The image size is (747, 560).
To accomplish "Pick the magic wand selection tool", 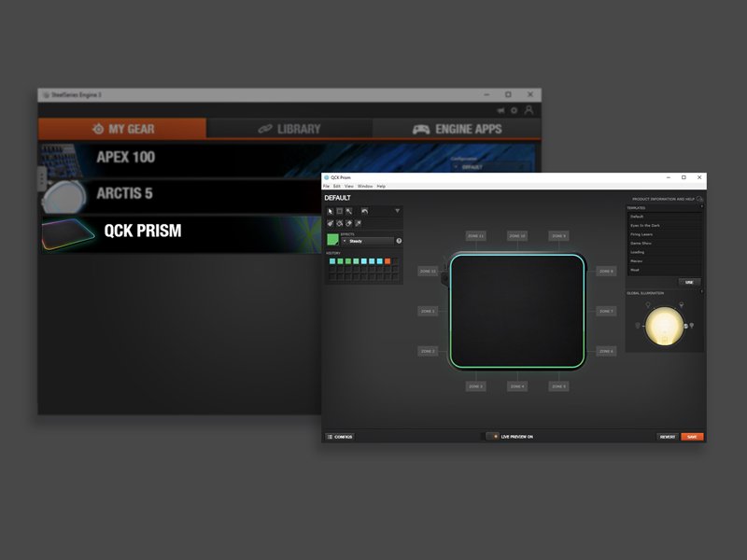I will [348, 211].
